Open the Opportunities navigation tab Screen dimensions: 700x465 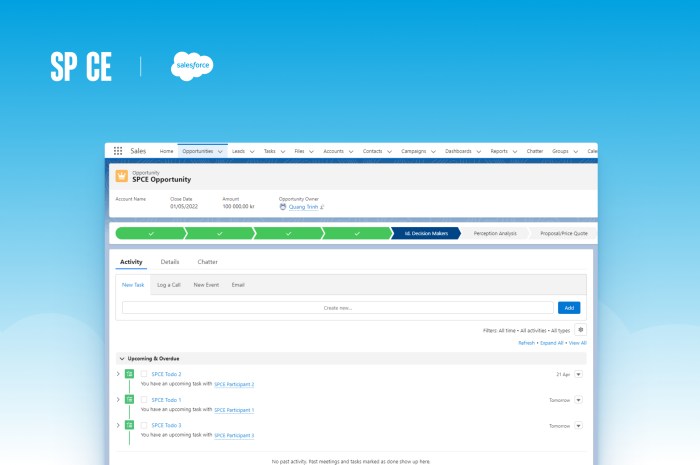click(198, 151)
